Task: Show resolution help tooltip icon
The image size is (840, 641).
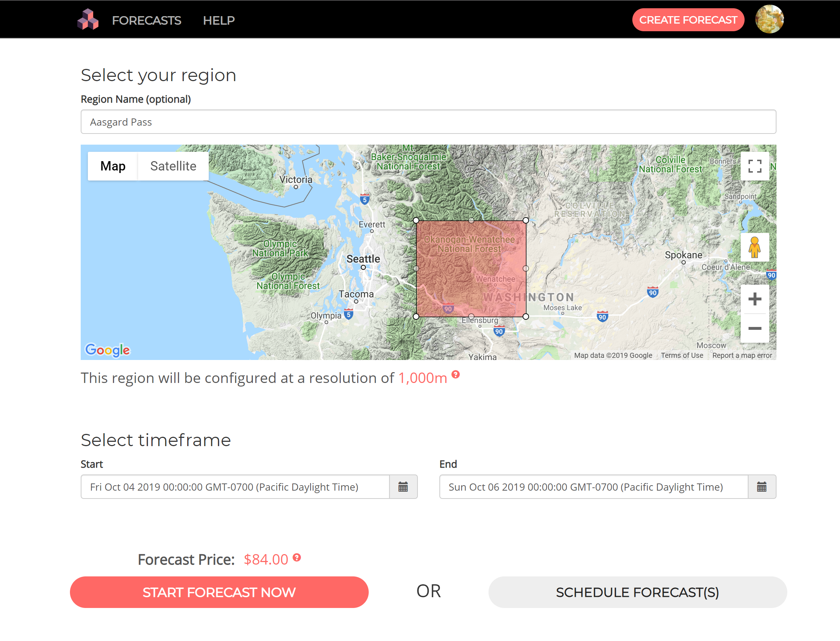Action: click(x=455, y=374)
